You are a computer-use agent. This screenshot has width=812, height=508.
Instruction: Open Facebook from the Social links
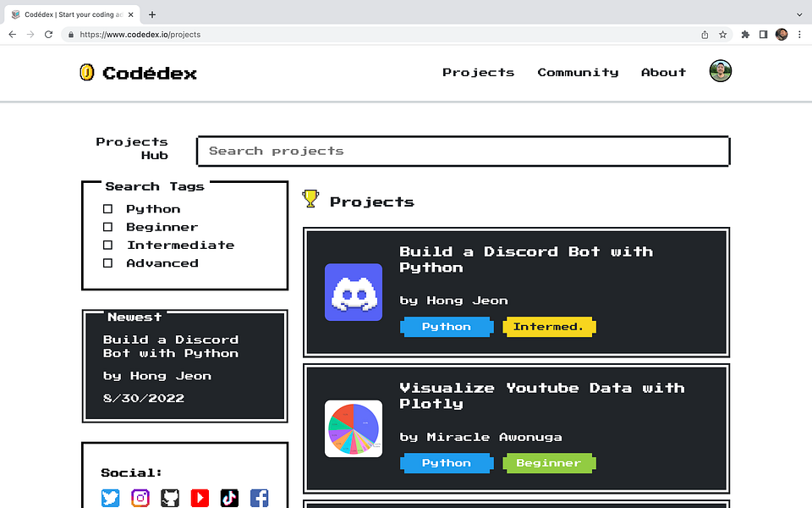(x=259, y=498)
